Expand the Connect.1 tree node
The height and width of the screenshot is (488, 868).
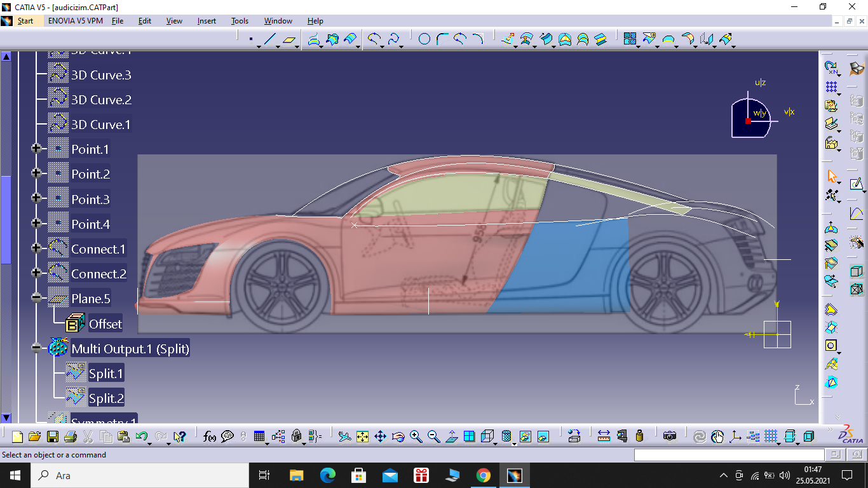(36, 248)
